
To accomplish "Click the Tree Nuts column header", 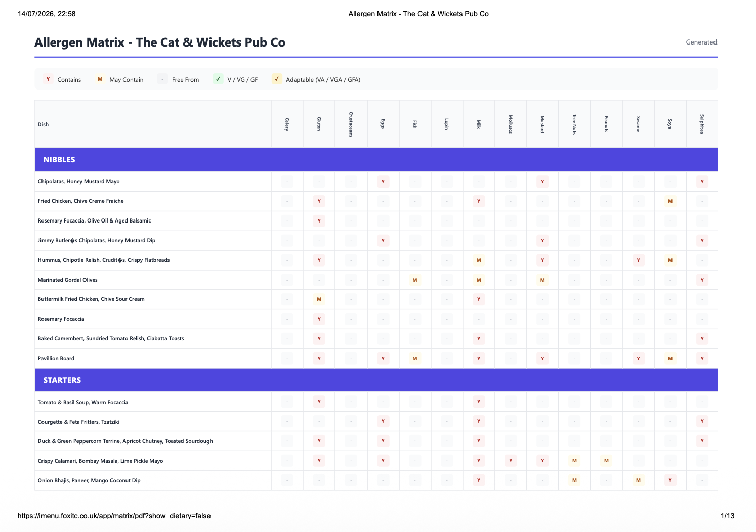I will click(x=574, y=124).
